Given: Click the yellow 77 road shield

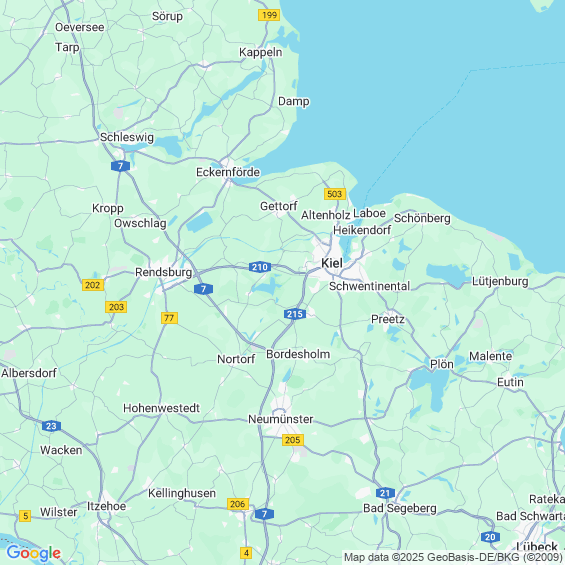Looking at the screenshot, I should pos(169,318).
